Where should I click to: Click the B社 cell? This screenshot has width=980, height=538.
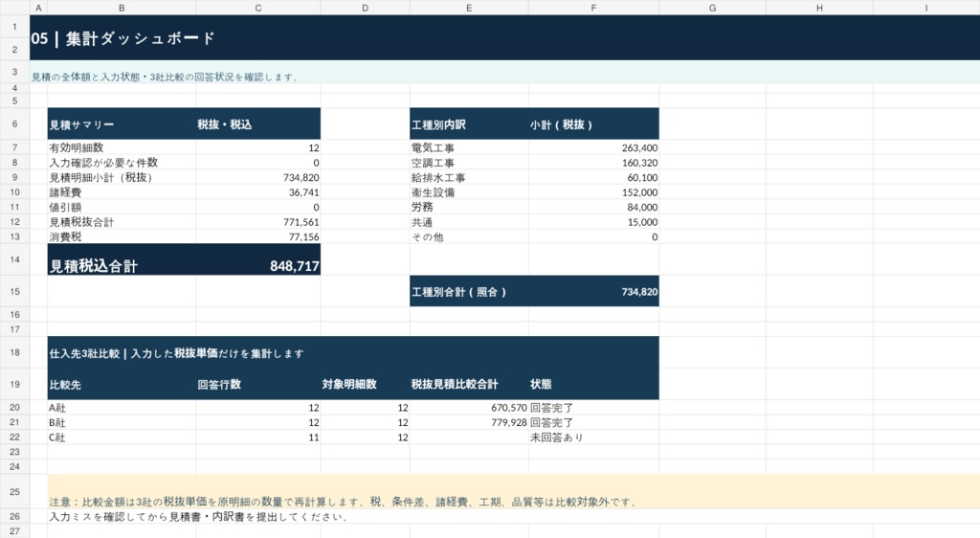pos(122,422)
